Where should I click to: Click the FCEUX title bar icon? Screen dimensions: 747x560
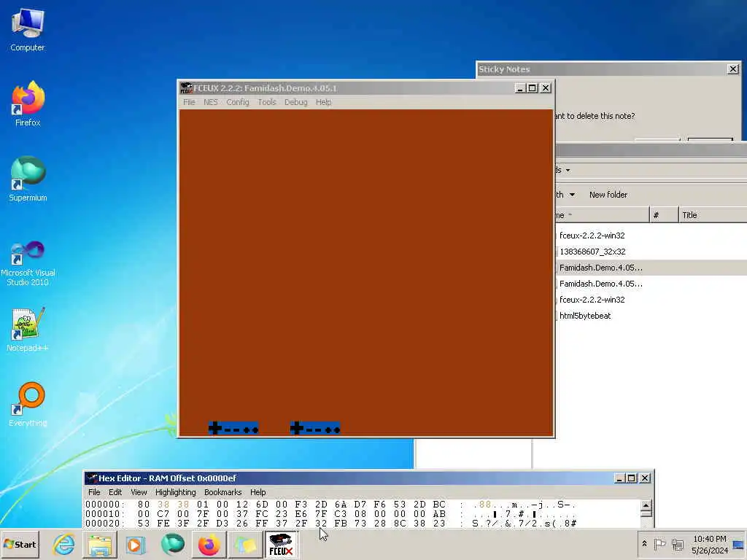pyautogui.click(x=186, y=88)
